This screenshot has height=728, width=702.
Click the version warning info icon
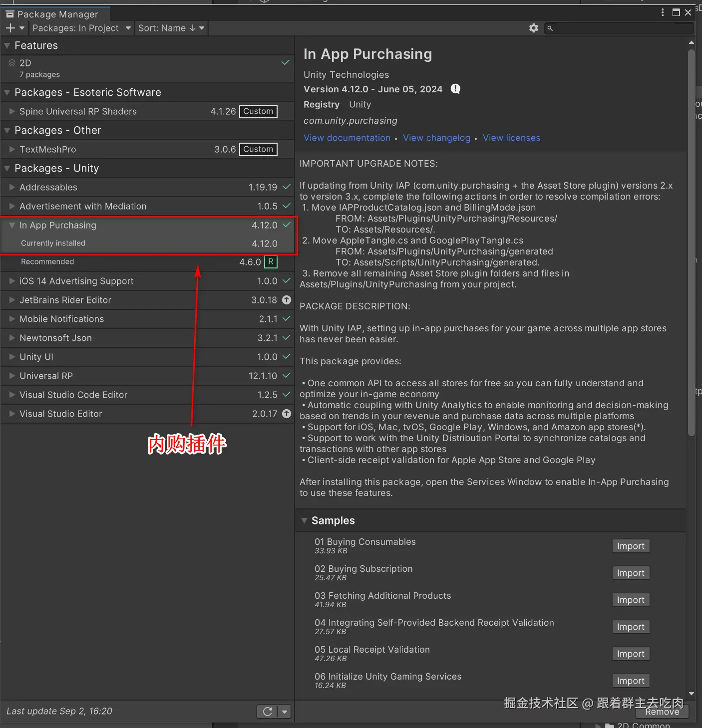pyautogui.click(x=455, y=89)
